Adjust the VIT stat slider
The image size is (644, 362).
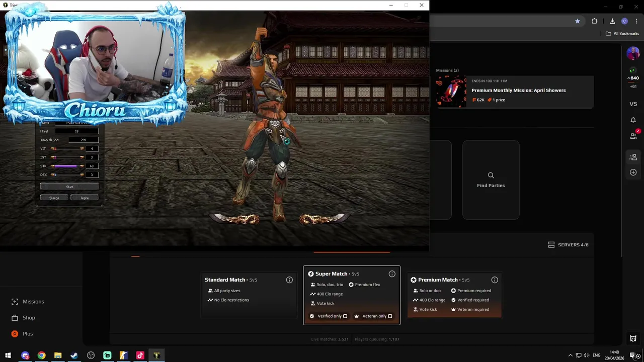coord(67,149)
